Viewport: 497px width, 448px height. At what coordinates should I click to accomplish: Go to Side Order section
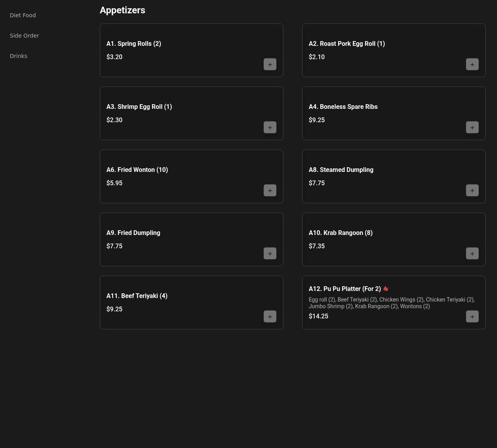click(x=24, y=36)
